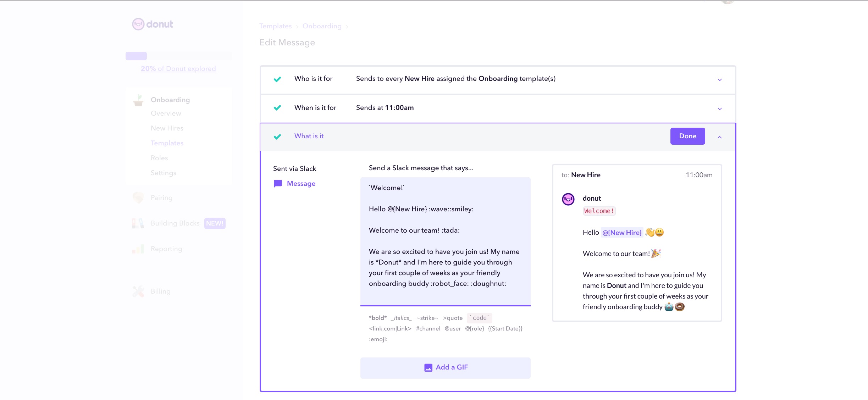
Task: Click the `code` formatting hint
Action: [x=480, y=318]
